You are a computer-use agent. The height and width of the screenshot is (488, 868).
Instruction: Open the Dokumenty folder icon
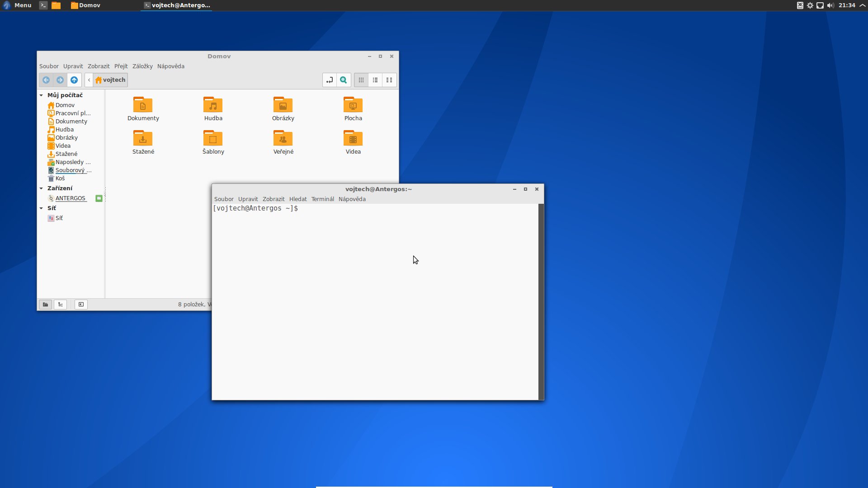click(143, 104)
